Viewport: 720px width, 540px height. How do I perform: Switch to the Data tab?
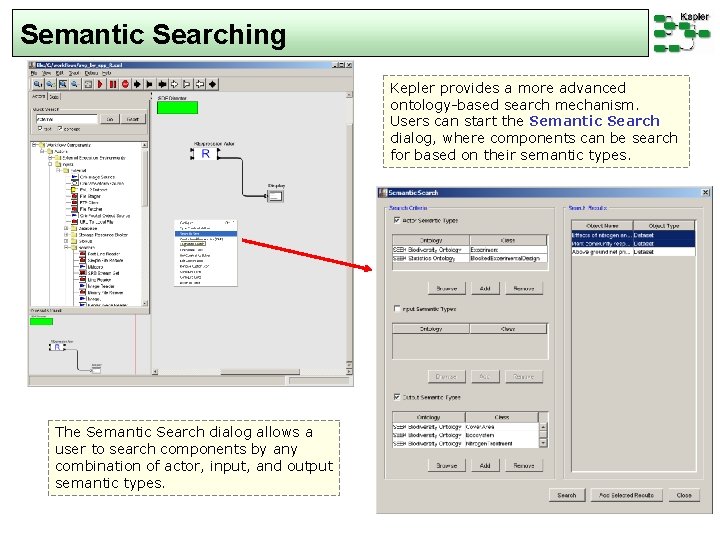pos(54,97)
